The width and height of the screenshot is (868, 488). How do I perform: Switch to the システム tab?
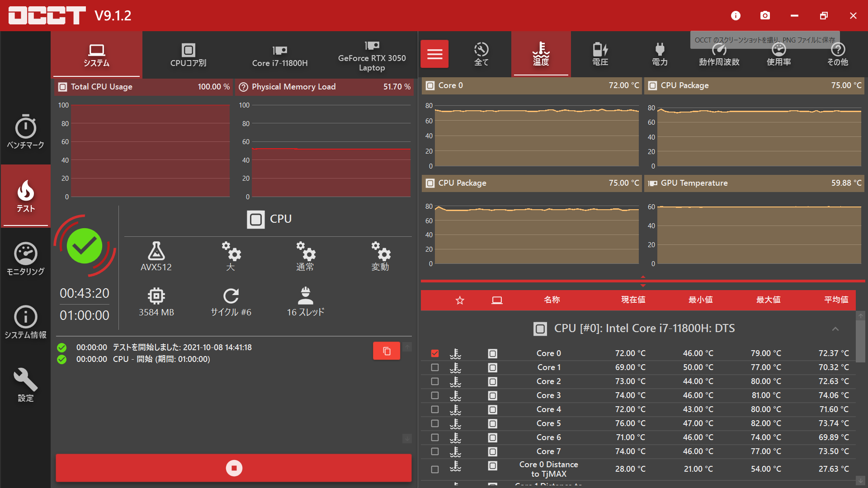coord(96,55)
